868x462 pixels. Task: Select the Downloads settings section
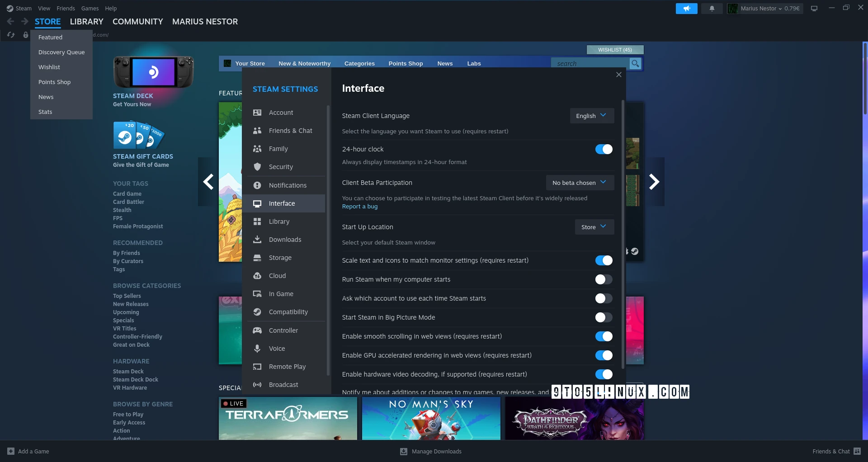pos(285,239)
